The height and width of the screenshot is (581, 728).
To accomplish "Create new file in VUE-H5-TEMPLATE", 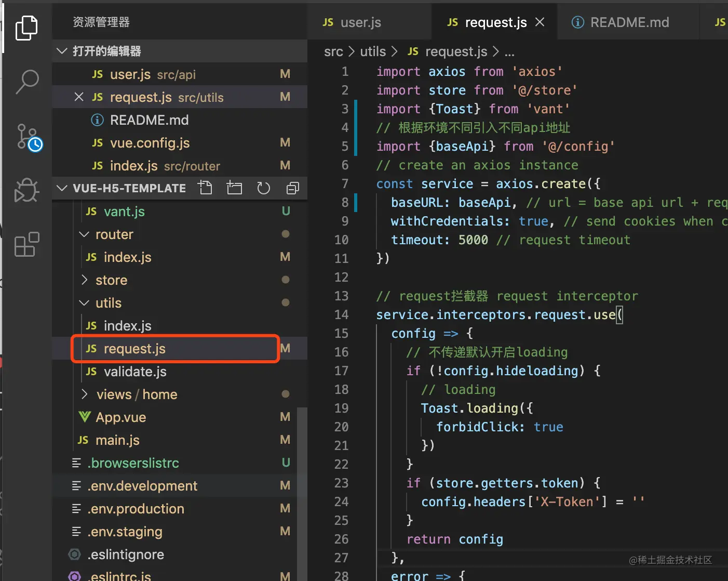I will [205, 188].
